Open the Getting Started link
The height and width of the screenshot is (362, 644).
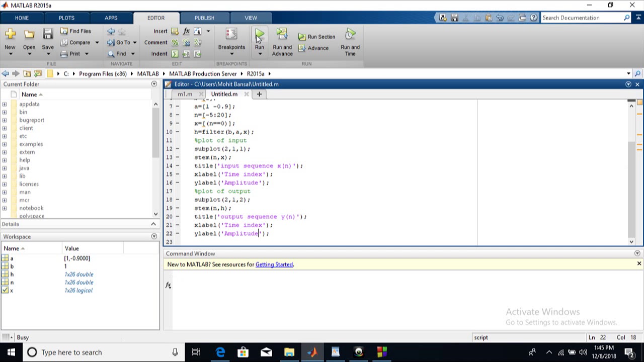[274, 264]
